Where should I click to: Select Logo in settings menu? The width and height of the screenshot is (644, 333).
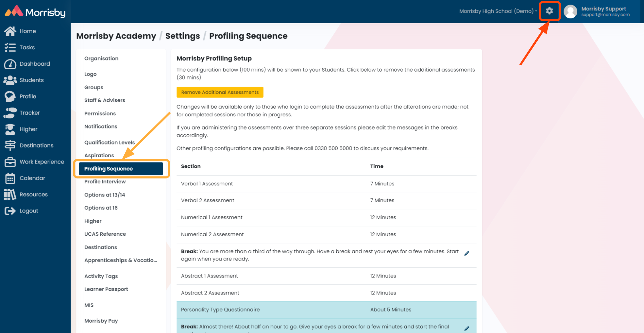pyautogui.click(x=90, y=74)
